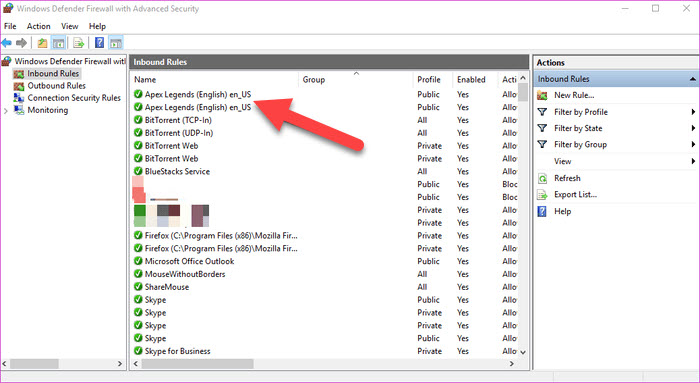Open the File menu
The image size is (700, 383).
click(x=10, y=26)
